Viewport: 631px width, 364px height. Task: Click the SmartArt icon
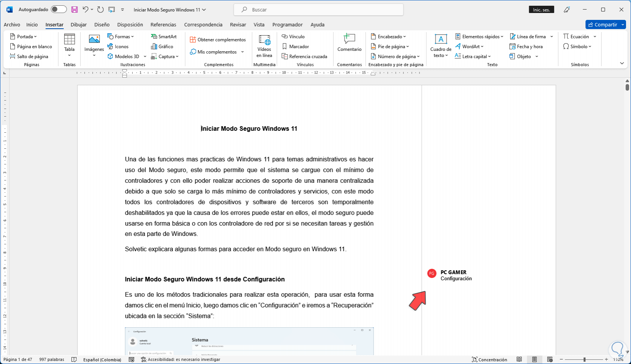point(154,37)
